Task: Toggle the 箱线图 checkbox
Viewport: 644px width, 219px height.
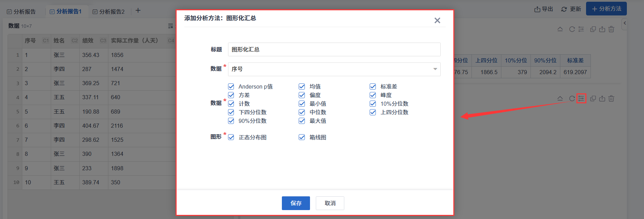Action: click(302, 137)
